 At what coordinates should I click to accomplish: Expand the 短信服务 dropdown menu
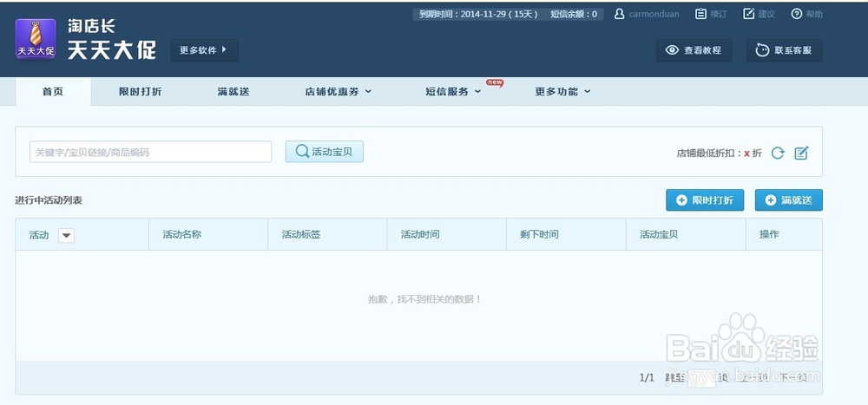pyautogui.click(x=453, y=92)
